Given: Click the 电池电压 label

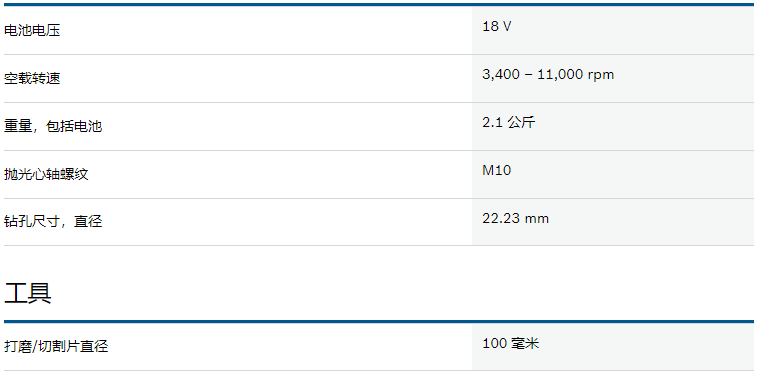Looking at the screenshot, I should 32,30.
